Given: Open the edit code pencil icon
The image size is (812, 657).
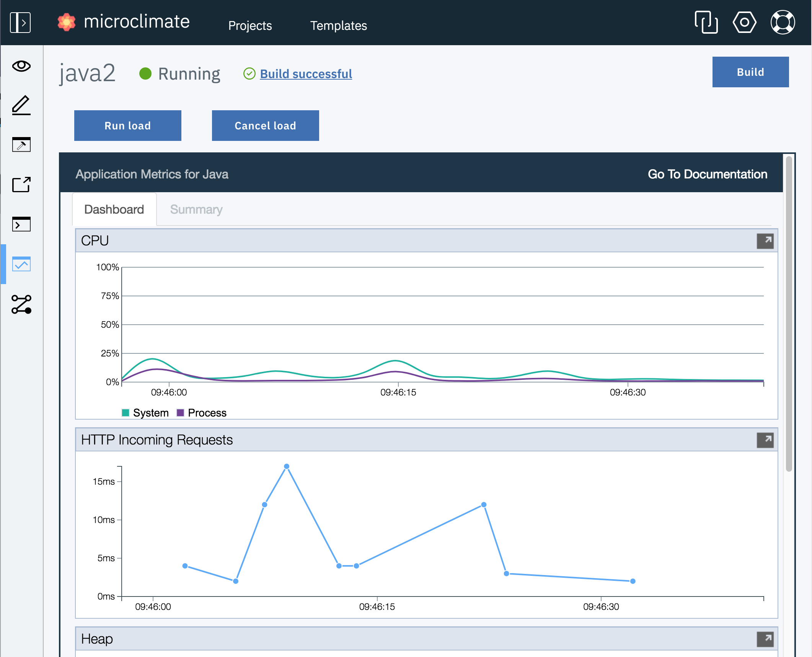Looking at the screenshot, I should [x=21, y=105].
